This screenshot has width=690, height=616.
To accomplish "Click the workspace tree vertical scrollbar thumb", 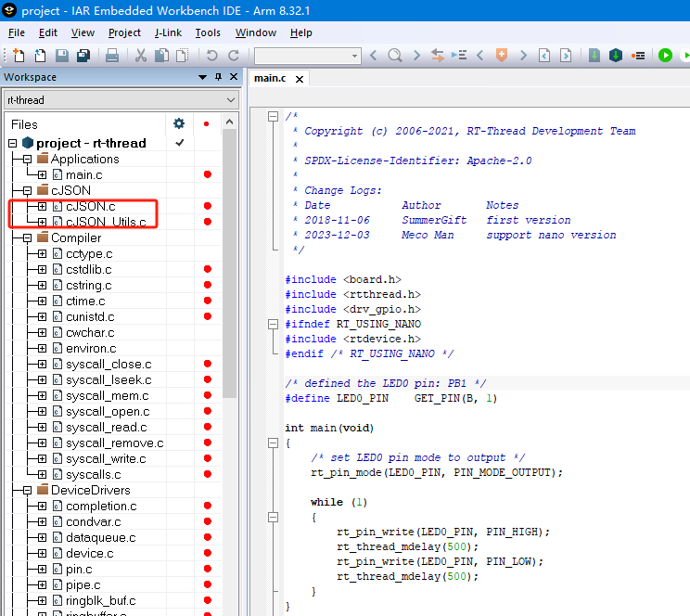I will tap(229, 263).
